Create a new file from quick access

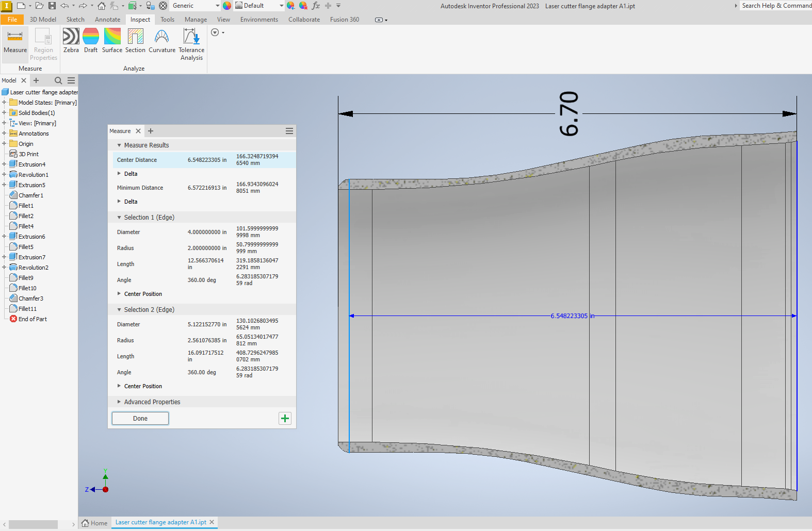pyautogui.click(x=21, y=6)
